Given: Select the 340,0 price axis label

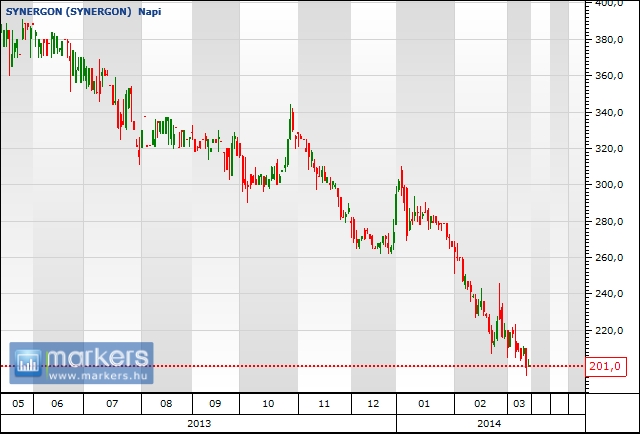Looking at the screenshot, I should coord(609,112).
